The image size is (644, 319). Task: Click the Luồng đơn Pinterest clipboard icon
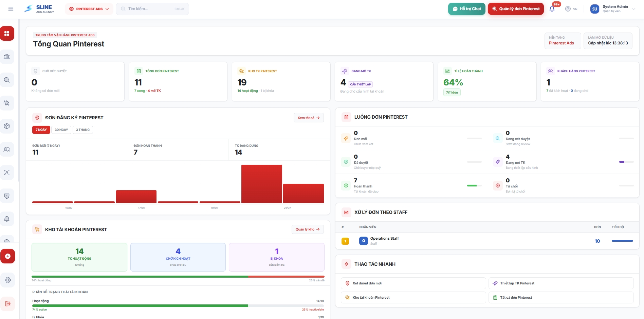(x=346, y=117)
